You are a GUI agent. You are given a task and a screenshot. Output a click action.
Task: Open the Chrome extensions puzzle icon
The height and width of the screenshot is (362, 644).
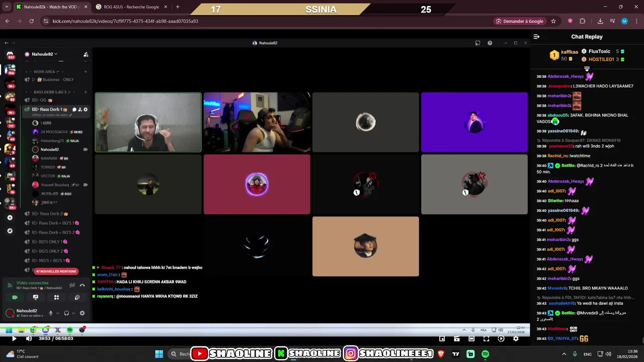pos(583,21)
